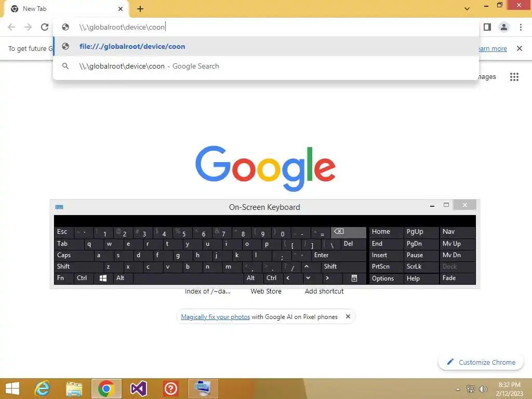532x399 pixels.
Task: Open the Chrome profile avatar
Action: click(504, 27)
